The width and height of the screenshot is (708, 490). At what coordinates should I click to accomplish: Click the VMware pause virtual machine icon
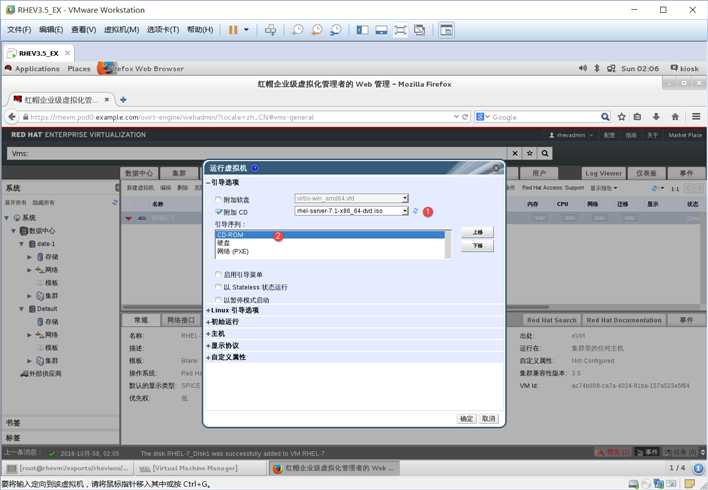click(233, 30)
